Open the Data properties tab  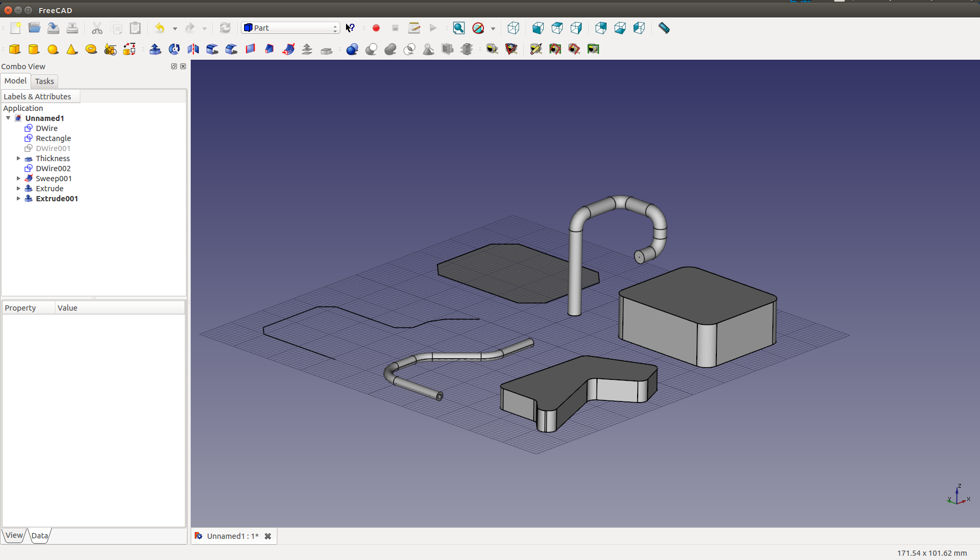(x=40, y=536)
